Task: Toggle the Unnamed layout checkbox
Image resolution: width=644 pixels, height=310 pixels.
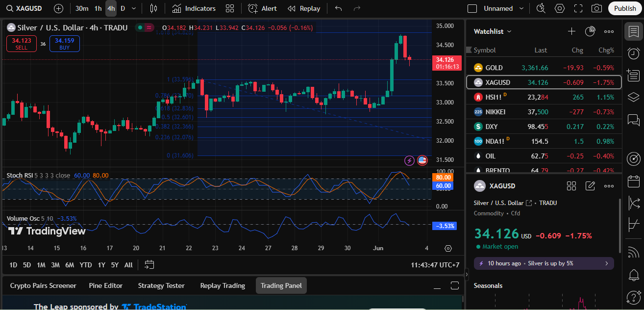Action: (472, 8)
